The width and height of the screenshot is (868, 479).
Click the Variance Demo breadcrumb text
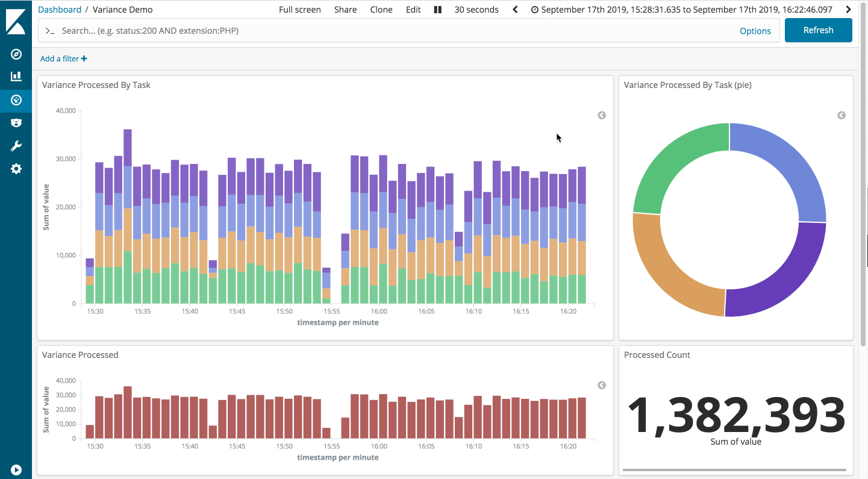click(122, 10)
